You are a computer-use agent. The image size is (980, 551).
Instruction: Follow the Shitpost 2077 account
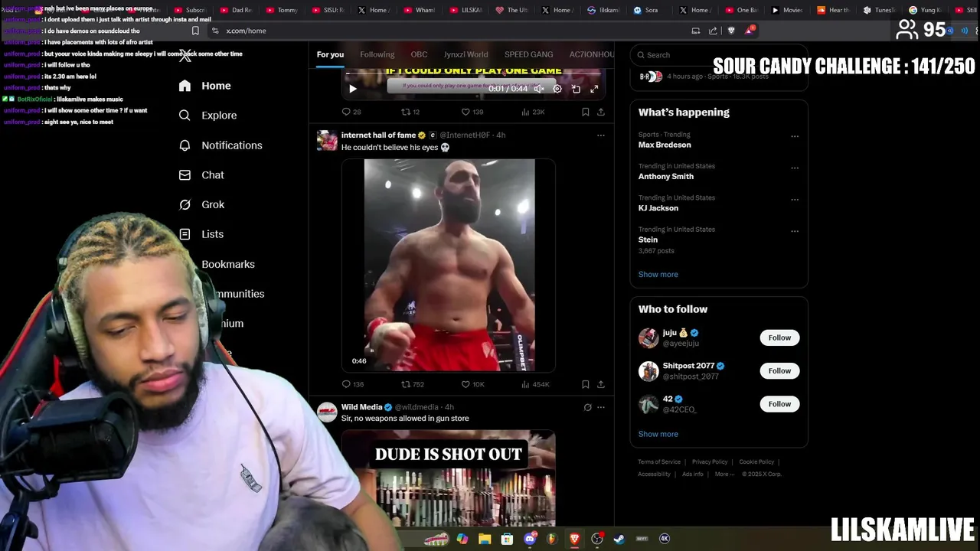(779, 371)
